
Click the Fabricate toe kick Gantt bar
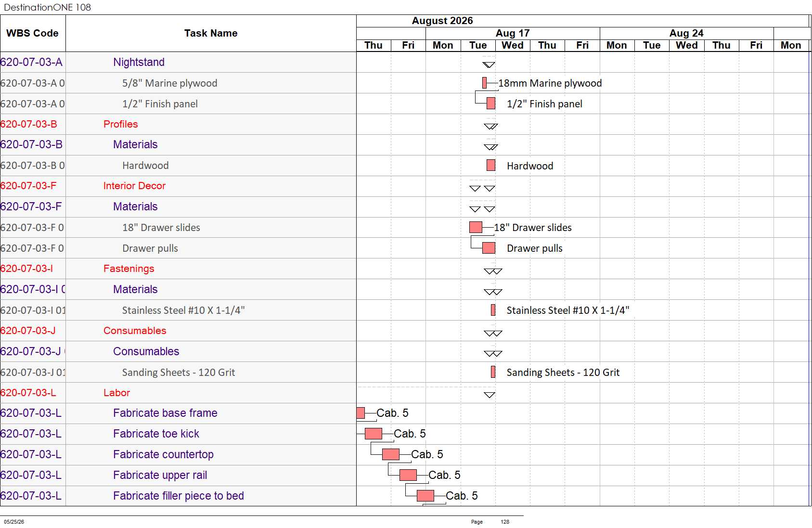374,434
